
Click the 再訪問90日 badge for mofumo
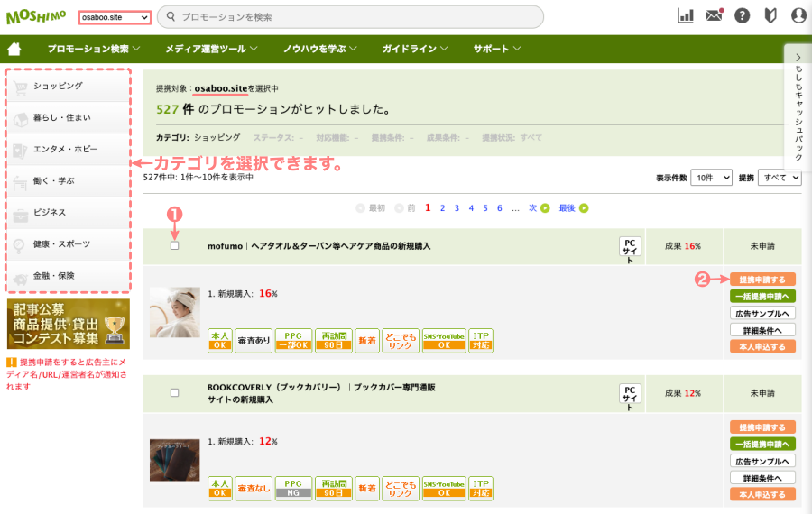pyautogui.click(x=334, y=341)
